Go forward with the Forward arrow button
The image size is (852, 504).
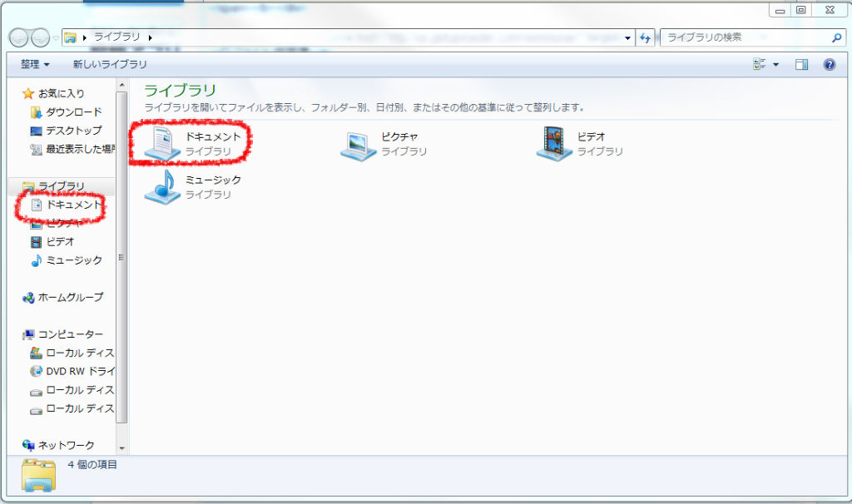tap(40, 37)
